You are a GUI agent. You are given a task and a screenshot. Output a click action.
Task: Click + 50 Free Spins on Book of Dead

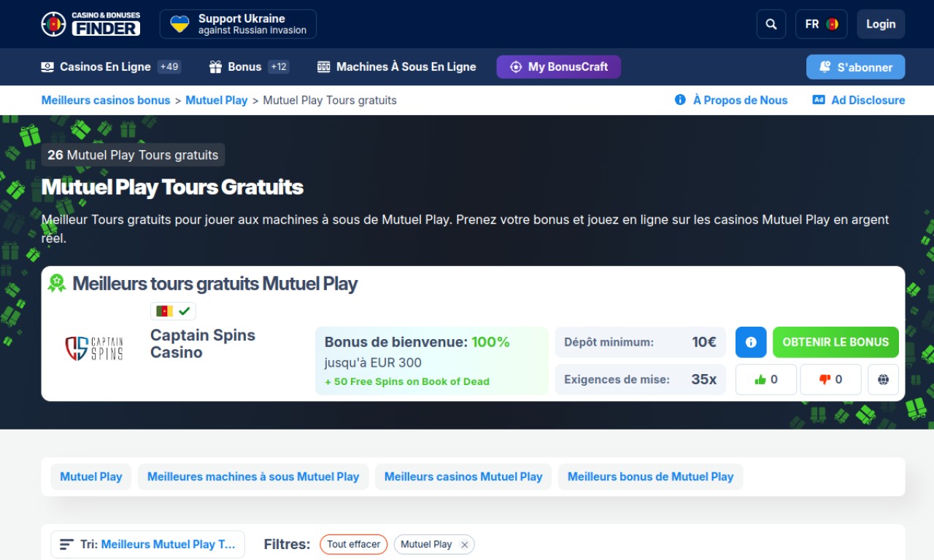pos(407,381)
